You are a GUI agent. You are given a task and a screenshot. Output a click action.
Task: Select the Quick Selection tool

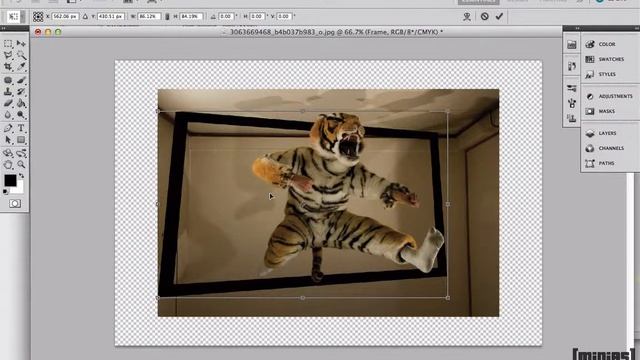pos(21,55)
